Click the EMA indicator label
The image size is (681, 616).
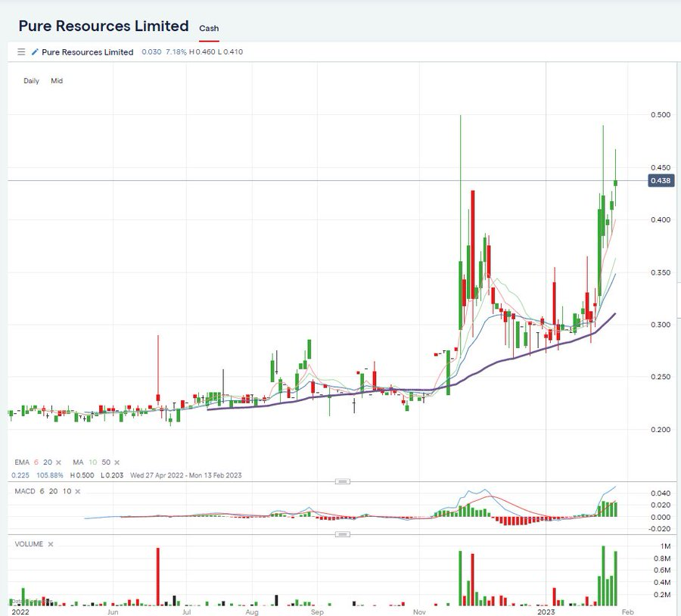pyautogui.click(x=22, y=462)
